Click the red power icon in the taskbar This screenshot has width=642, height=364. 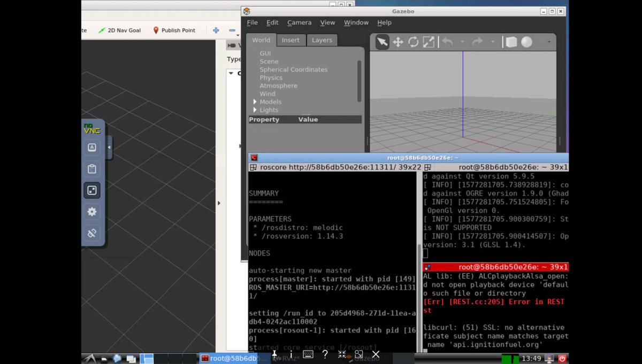(562, 358)
